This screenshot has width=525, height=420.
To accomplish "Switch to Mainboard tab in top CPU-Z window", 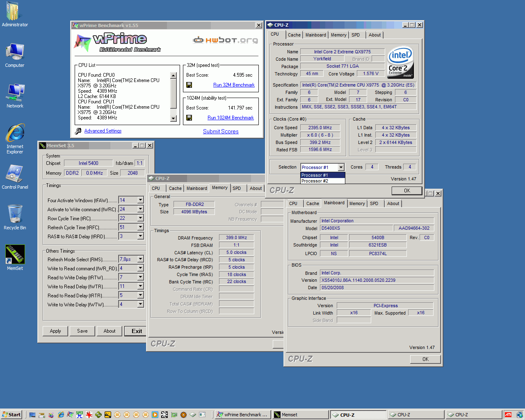I will pos(316,35).
